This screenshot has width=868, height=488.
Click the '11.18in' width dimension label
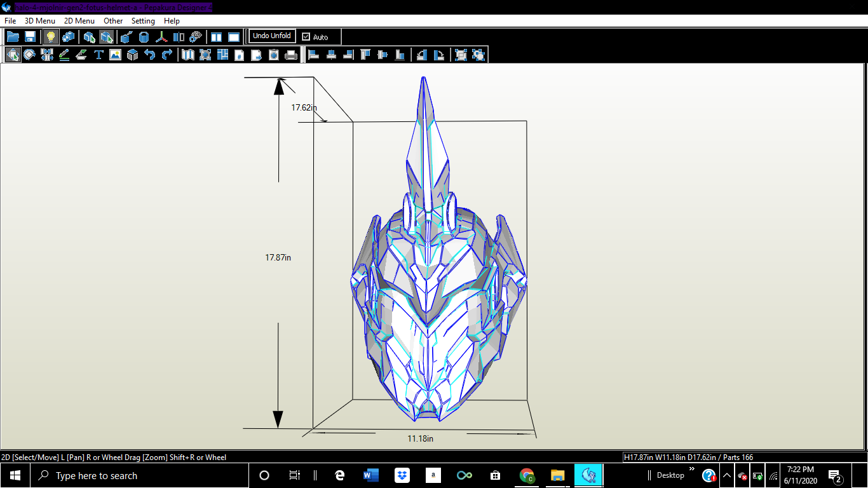[x=421, y=438]
